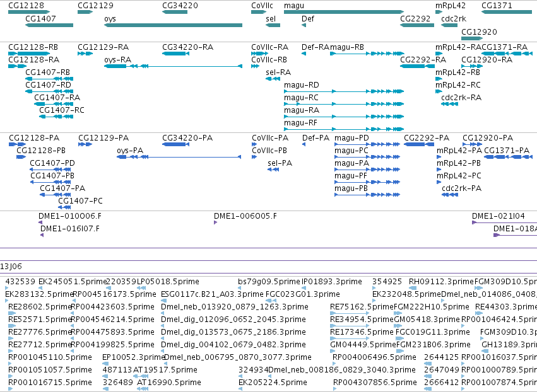The height and width of the screenshot is (392, 537).
Task: Select protein CG12128-PA
Action: [34, 138]
